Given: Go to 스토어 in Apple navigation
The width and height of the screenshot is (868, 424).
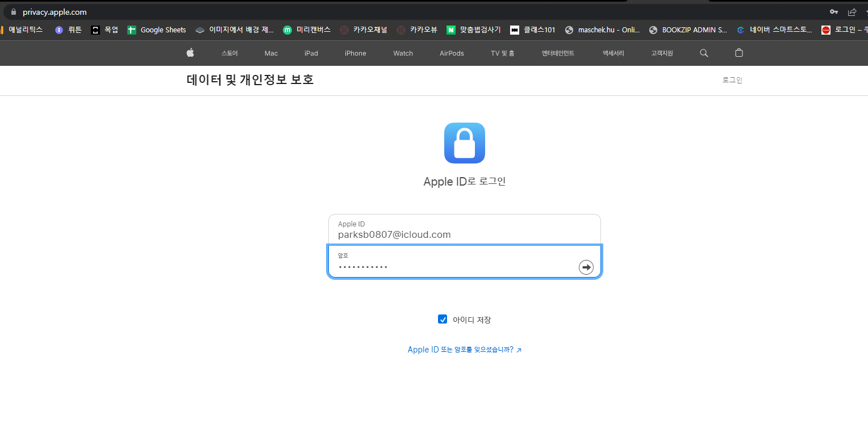Looking at the screenshot, I should (x=229, y=53).
